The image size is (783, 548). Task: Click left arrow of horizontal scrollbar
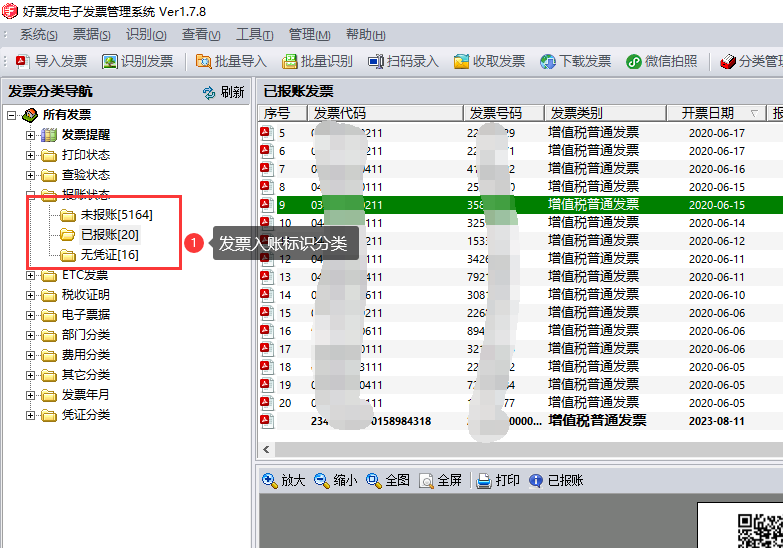266,450
